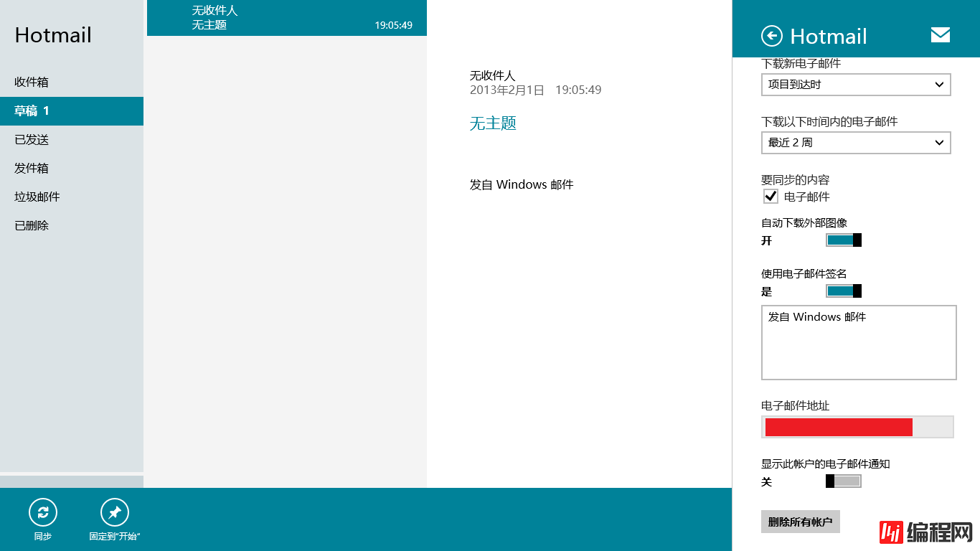
Task: Click the Pin to Start icon
Action: [x=115, y=512]
